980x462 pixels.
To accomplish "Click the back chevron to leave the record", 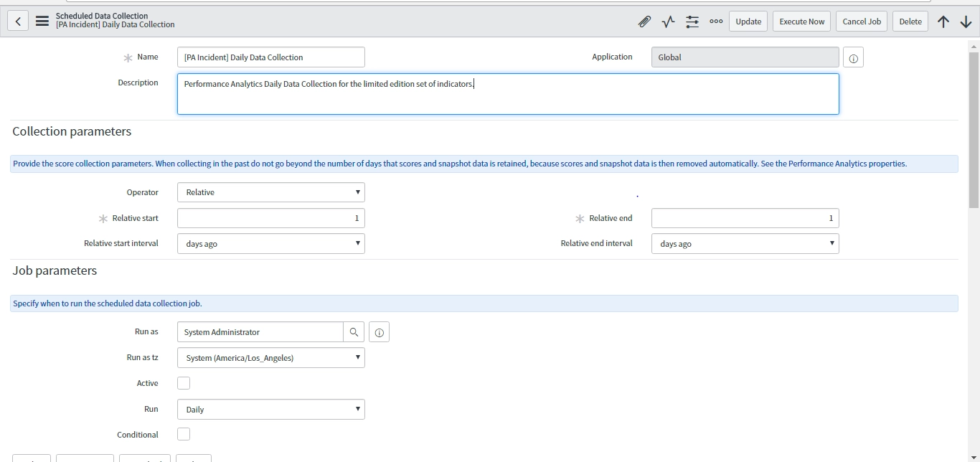I will 18,20.
